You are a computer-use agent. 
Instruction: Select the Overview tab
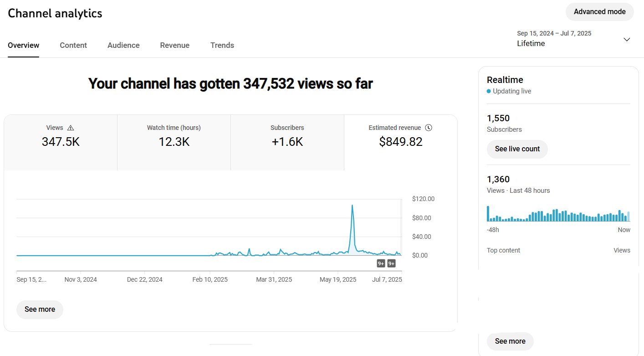24,45
